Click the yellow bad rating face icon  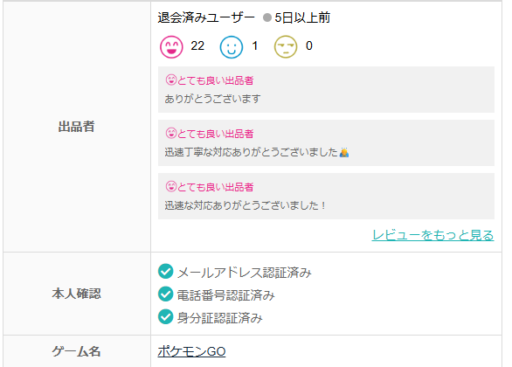285,47
